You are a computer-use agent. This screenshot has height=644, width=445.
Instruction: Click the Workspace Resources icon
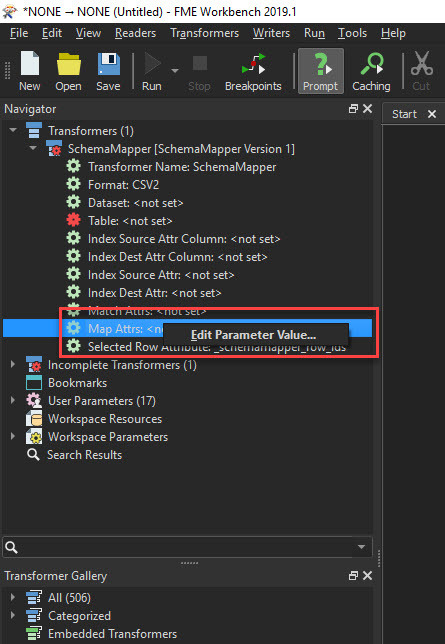coord(34,419)
